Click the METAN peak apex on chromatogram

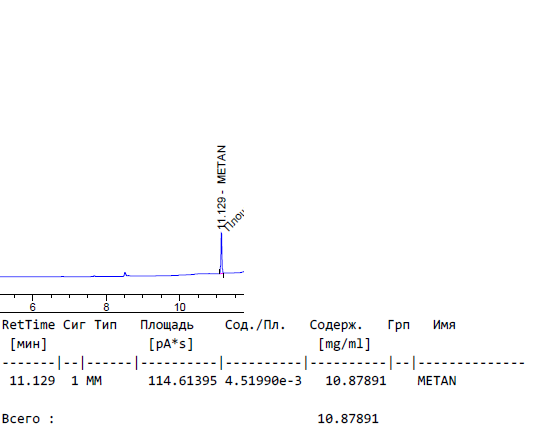tap(221, 234)
